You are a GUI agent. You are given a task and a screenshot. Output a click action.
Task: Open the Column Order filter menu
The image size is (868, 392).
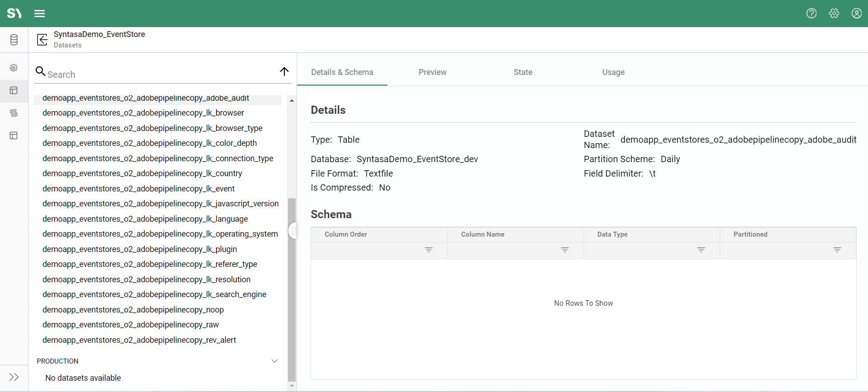429,250
